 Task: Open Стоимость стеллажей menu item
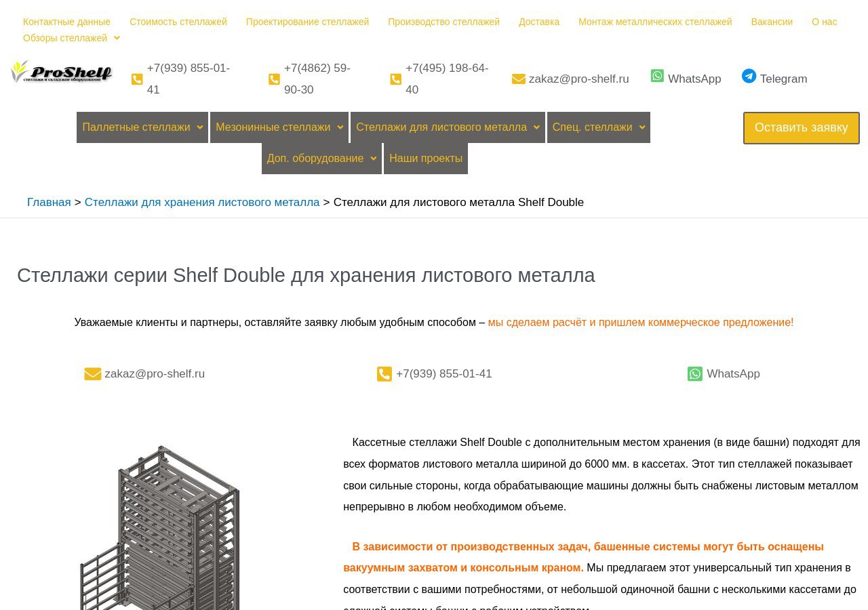coord(178,22)
